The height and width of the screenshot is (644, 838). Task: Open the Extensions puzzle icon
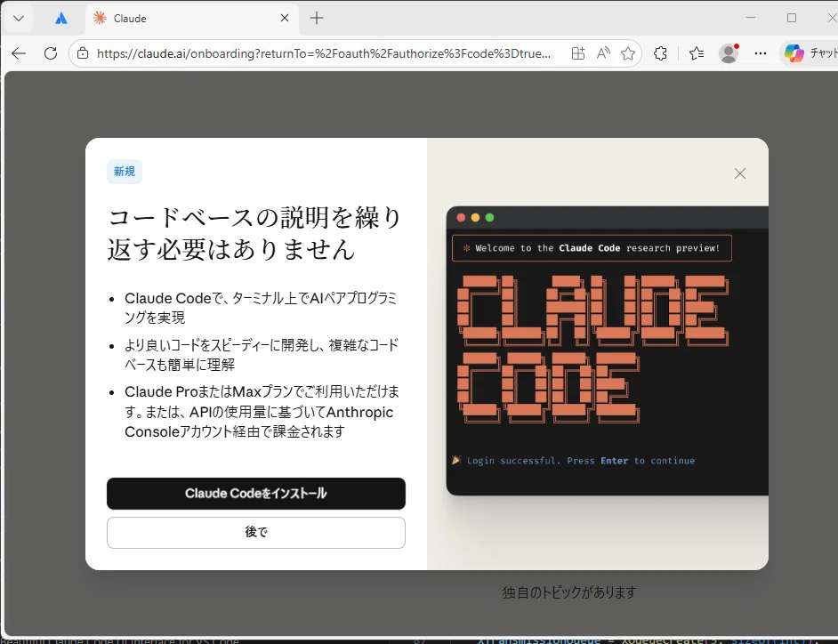661,53
